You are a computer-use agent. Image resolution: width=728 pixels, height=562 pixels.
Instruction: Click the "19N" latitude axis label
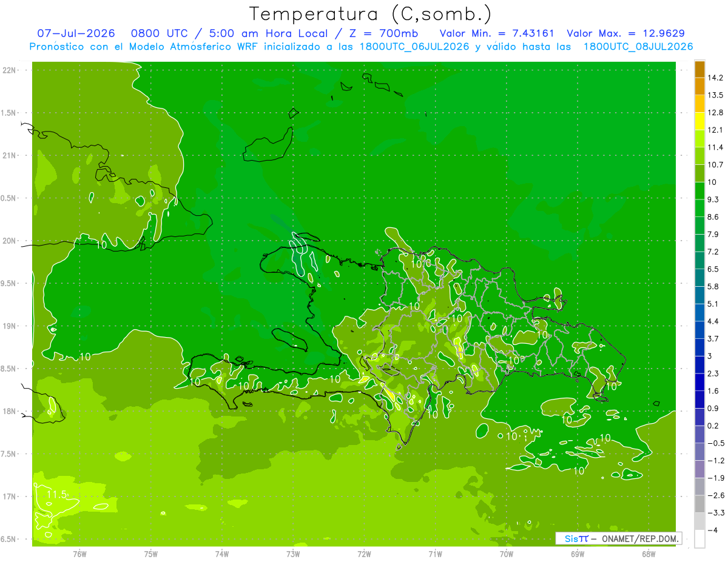(x=10, y=326)
